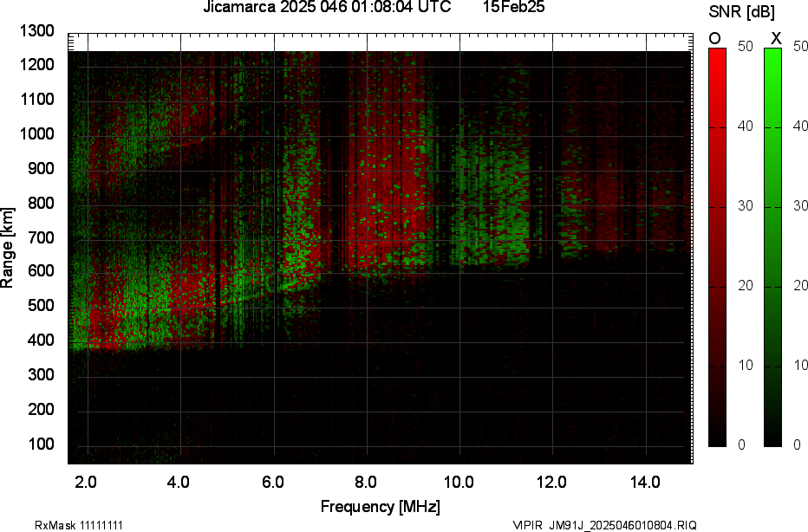Click the 100 range tick label
The image size is (808, 532).
click(x=41, y=444)
